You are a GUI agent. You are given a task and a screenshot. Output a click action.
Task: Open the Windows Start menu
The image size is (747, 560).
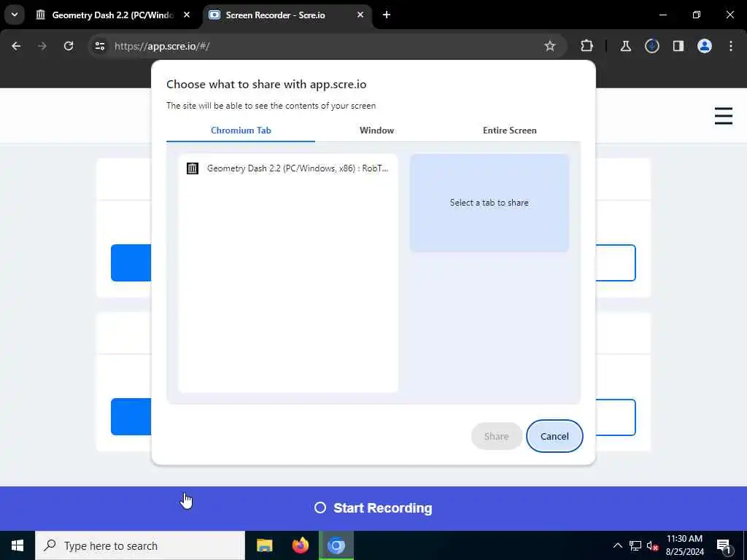click(x=18, y=545)
